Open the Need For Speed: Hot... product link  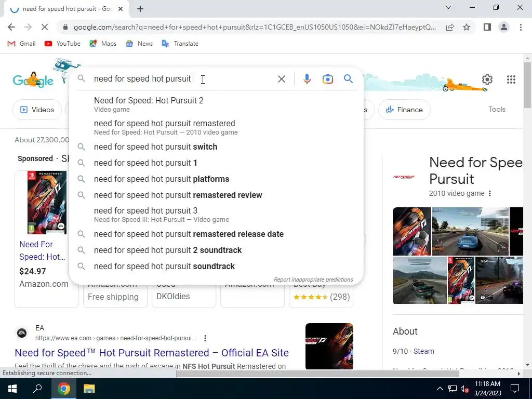(x=42, y=250)
